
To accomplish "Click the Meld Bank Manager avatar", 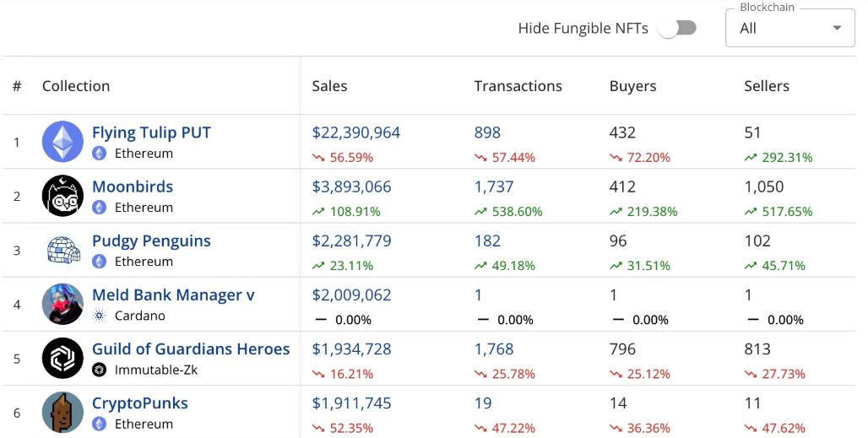I will pyautogui.click(x=62, y=304).
